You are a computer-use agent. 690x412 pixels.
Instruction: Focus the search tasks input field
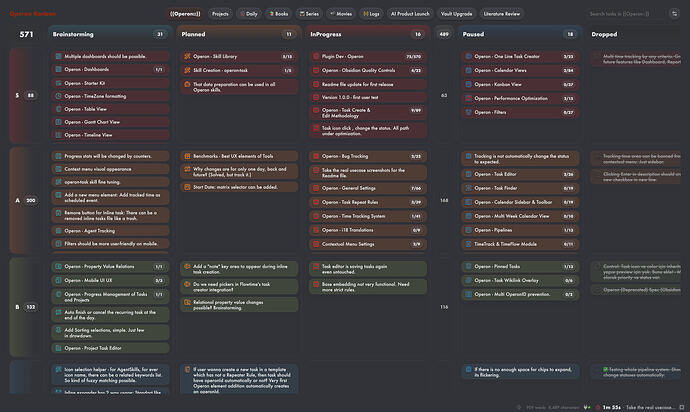point(625,14)
